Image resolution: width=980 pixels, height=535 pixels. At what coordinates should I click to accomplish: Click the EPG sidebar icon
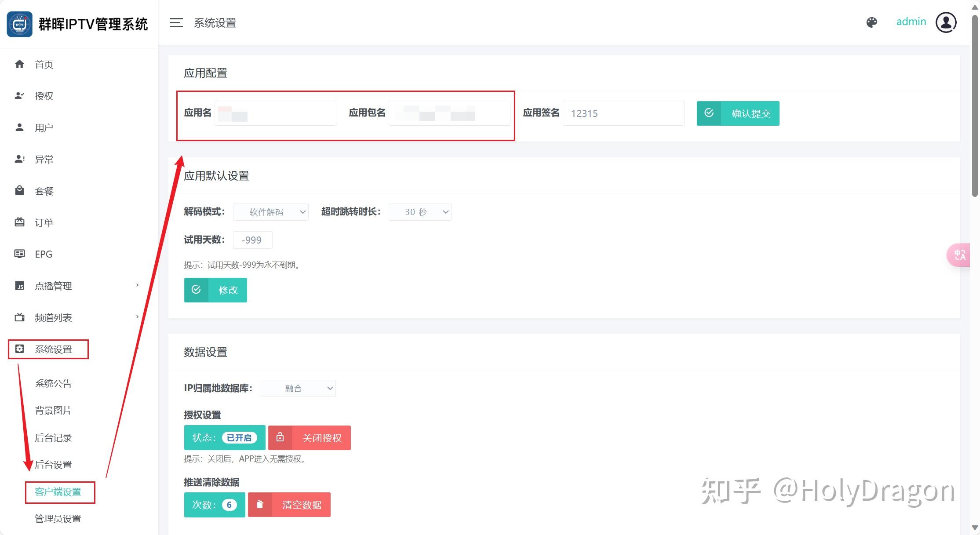[19, 254]
